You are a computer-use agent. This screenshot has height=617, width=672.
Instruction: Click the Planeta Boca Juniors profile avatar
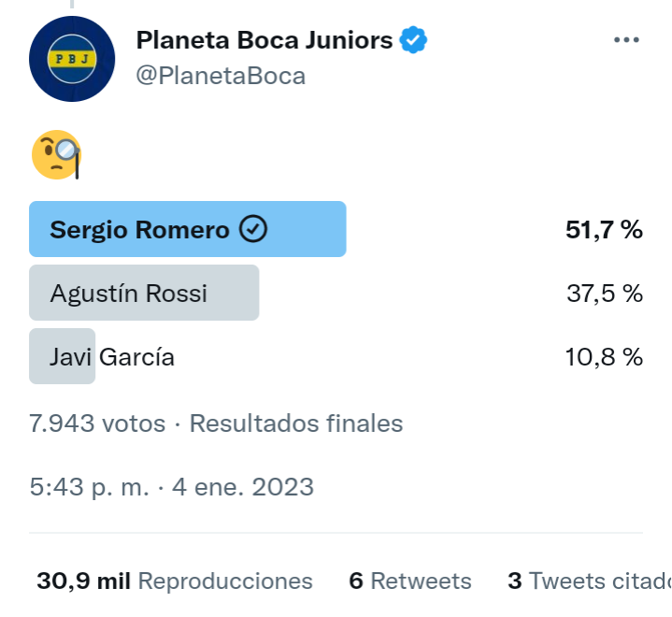(x=72, y=59)
